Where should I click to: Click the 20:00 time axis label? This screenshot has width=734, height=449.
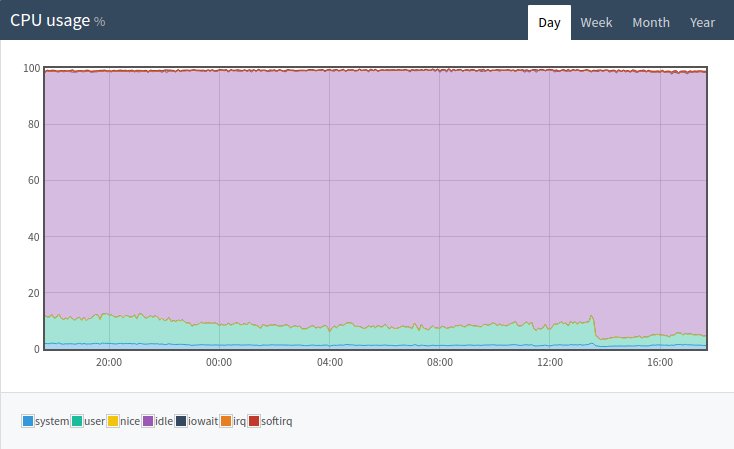tap(109, 362)
